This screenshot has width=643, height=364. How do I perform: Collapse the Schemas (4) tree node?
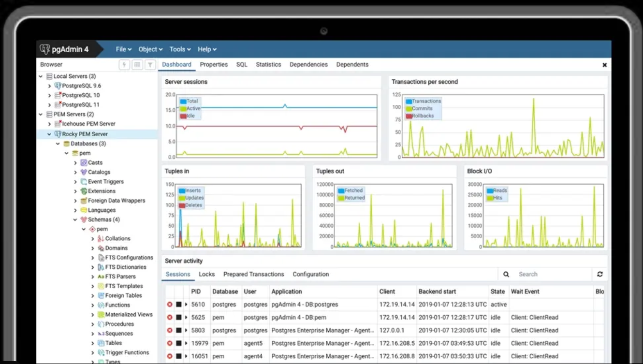click(x=75, y=219)
